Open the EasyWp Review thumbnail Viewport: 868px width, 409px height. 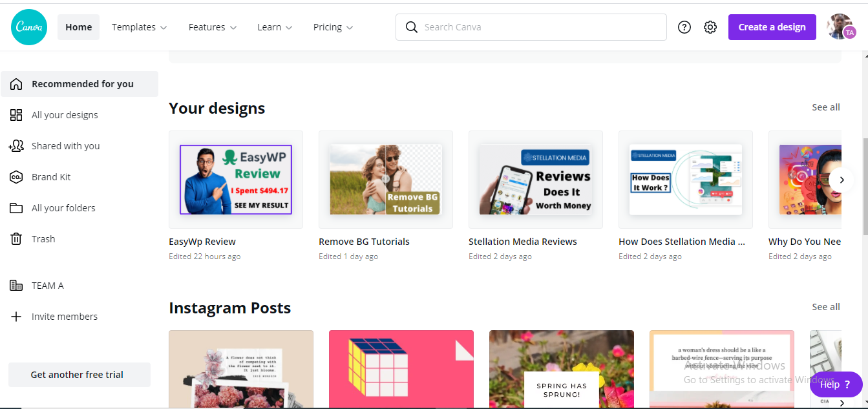pyautogui.click(x=236, y=180)
